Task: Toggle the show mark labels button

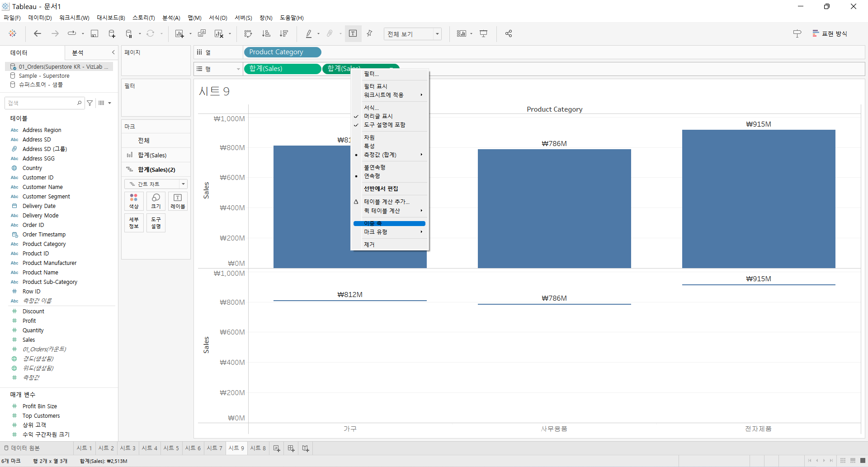Action: click(353, 33)
